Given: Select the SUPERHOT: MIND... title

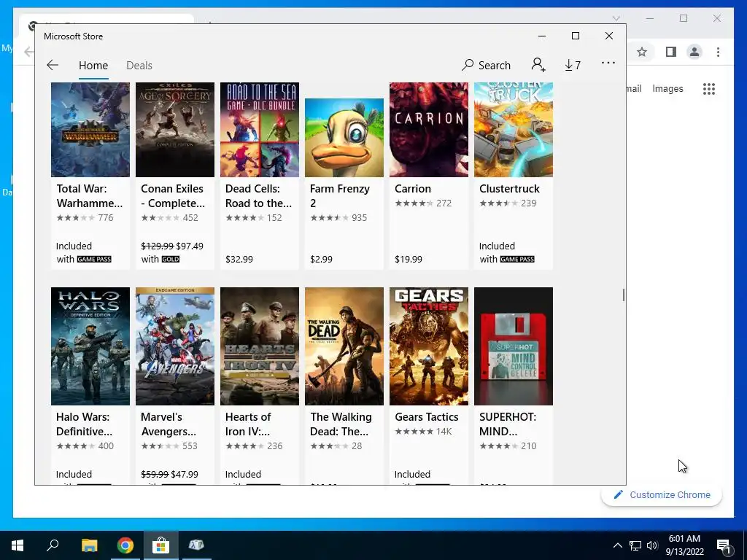Looking at the screenshot, I should (508, 424).
